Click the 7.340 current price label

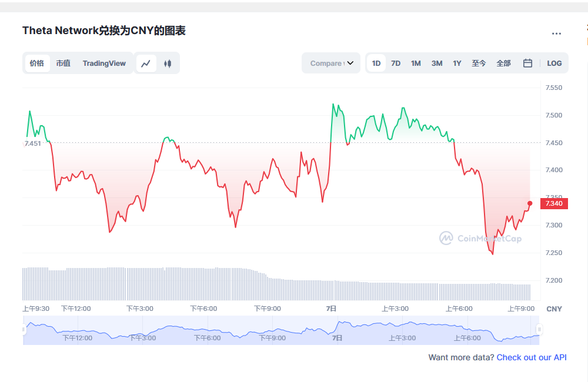554,203
